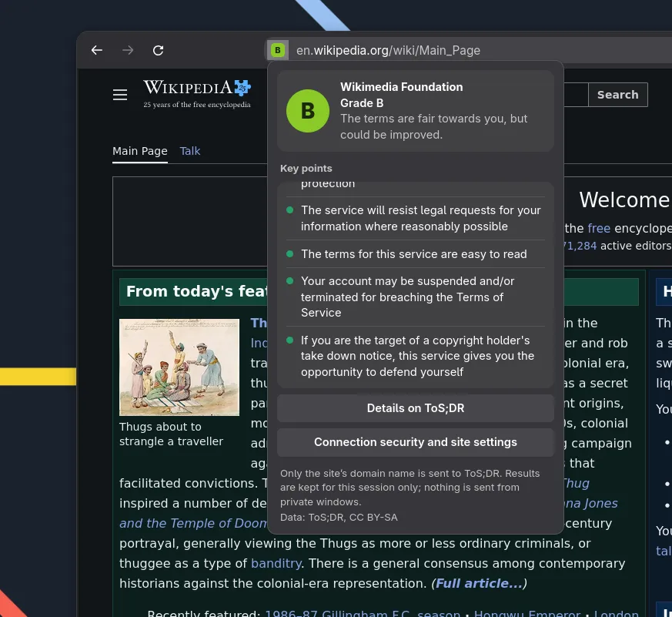Click the From today's featured article heading
Image resolution: width=672 pixels, height=617 pixels.
(196, 292)
